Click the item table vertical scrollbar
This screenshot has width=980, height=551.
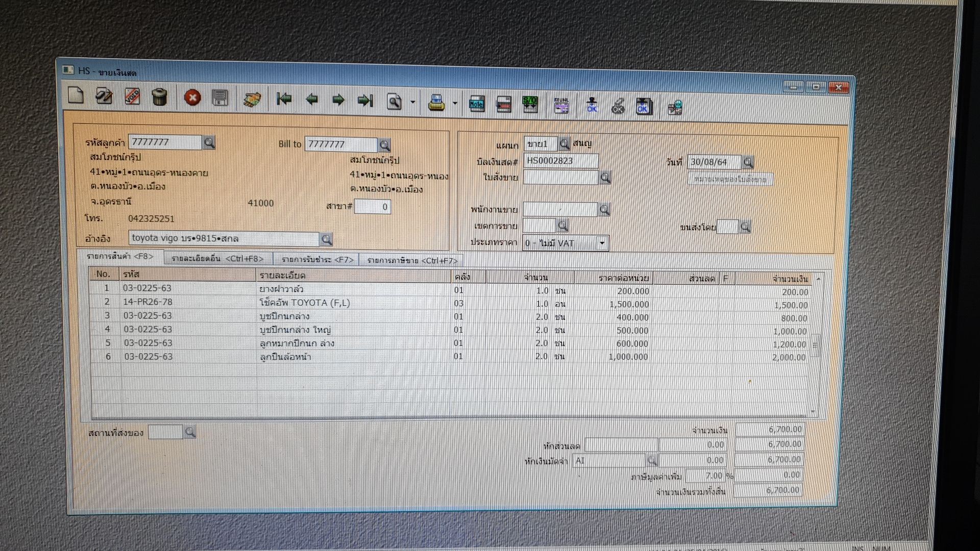coord(815,345)
